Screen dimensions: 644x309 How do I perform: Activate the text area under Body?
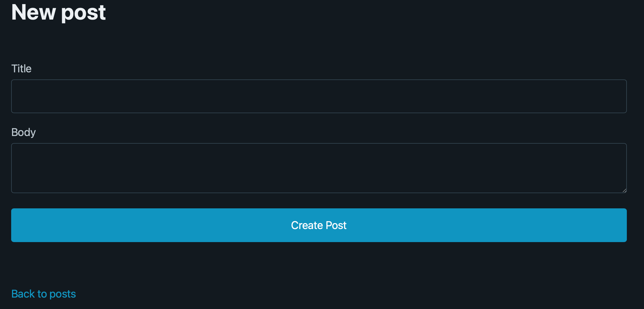click(x=319, y=168)
